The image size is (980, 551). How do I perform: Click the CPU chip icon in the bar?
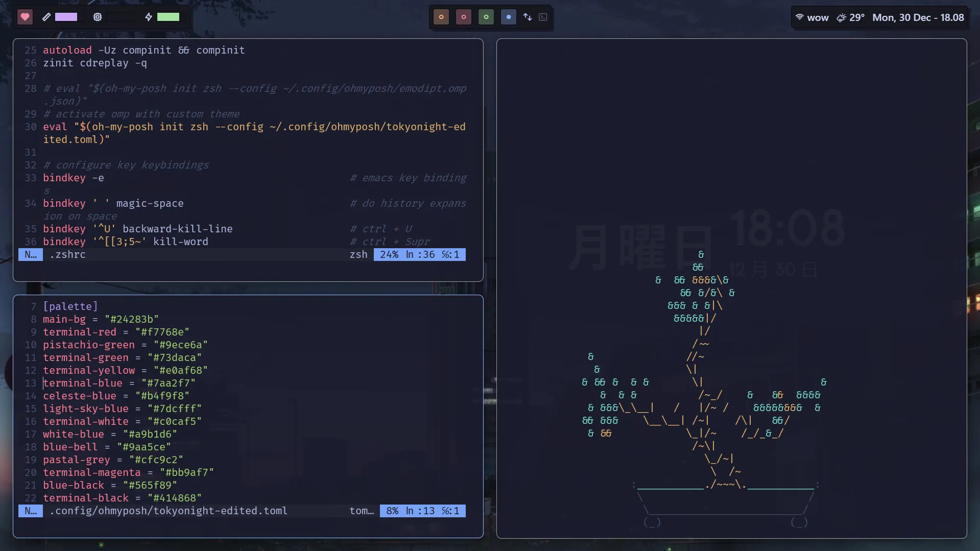[x=97, y=17]
